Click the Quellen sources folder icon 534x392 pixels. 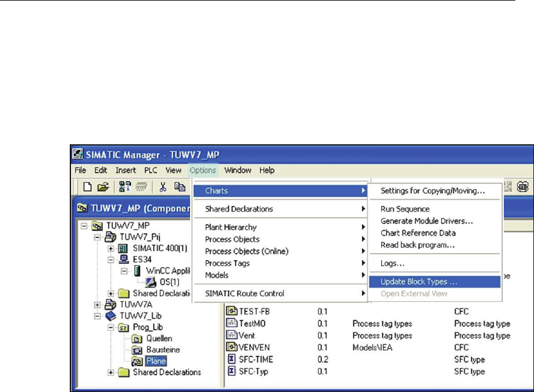coord(137,338)
